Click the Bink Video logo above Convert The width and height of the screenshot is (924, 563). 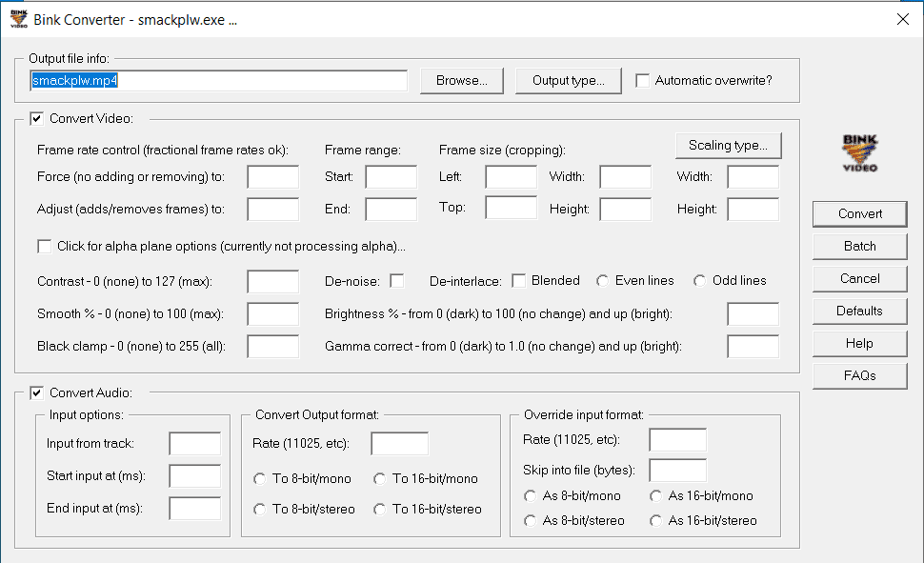coord(860,153)
